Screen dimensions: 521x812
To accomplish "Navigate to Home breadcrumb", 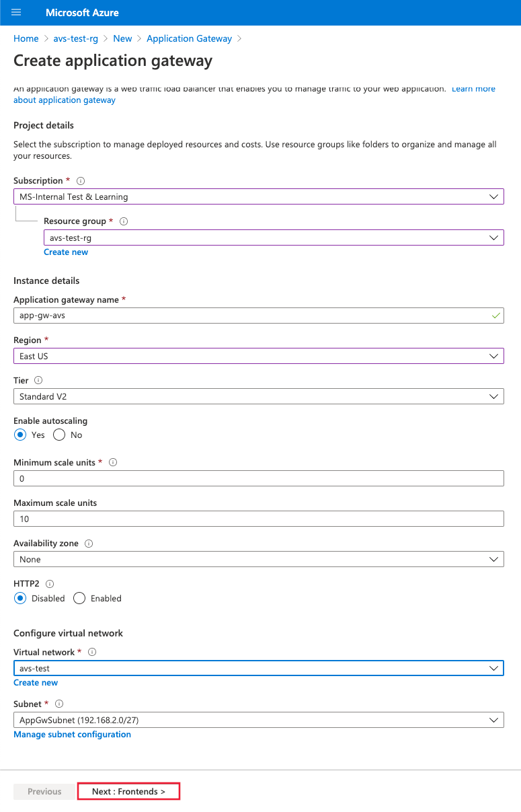I will point(26,38).
